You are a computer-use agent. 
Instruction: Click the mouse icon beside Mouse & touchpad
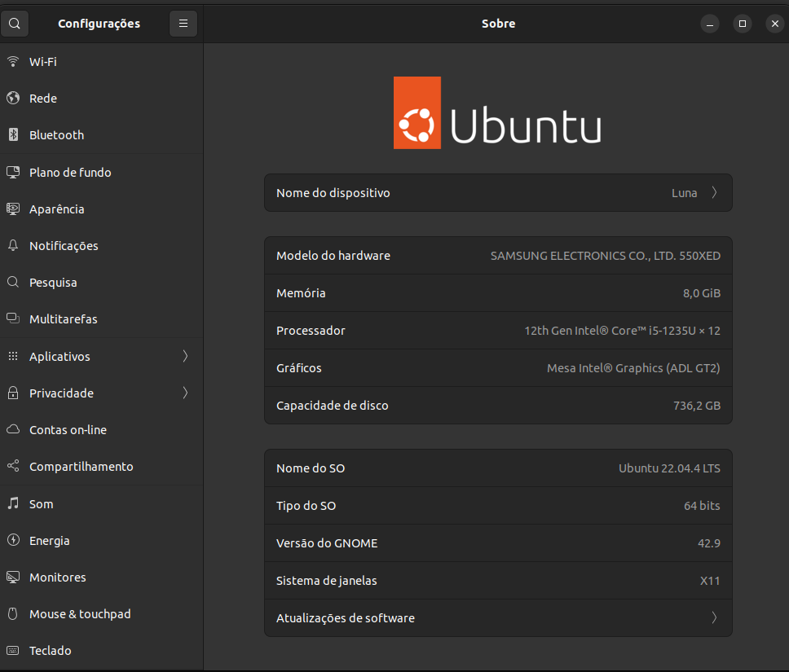click(13, 613)
